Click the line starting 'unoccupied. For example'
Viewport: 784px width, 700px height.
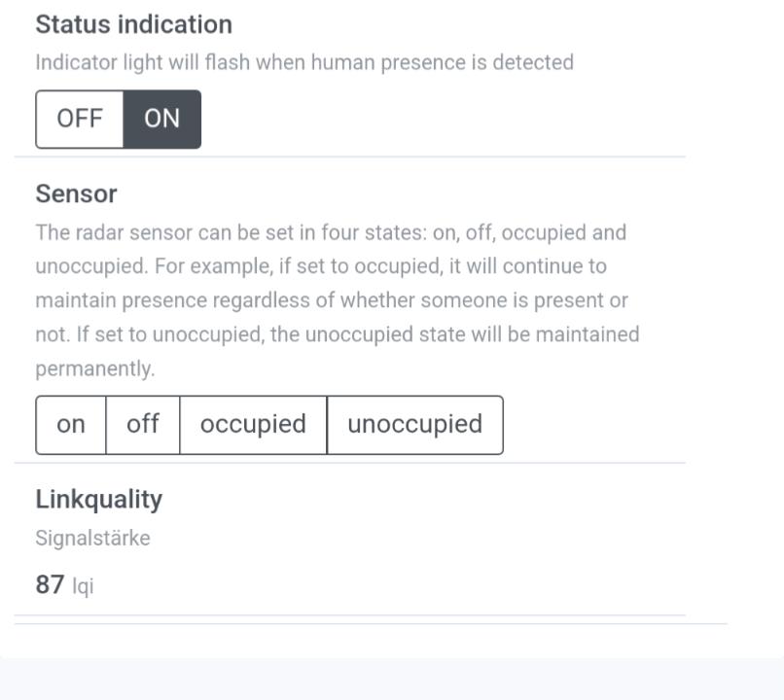pyautogui.click(x=321, y=266)
